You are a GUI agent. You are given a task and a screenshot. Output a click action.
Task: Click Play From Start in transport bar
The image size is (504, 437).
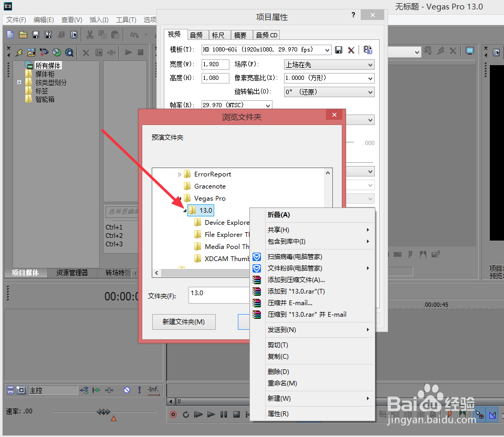point(198,414)
